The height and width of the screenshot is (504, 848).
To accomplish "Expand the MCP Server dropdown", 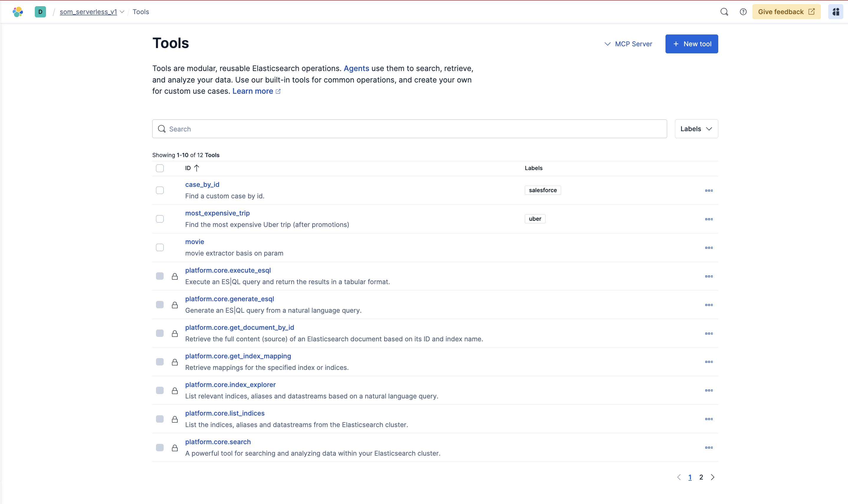I will (x=627, y=44).
